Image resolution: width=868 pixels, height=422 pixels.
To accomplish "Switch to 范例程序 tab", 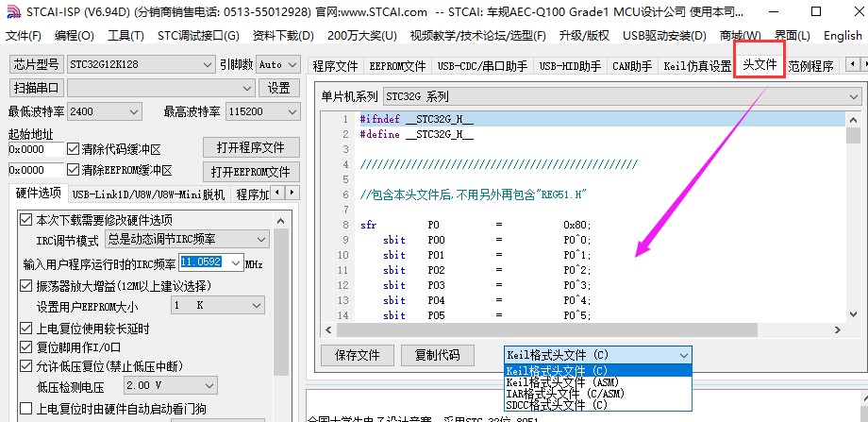I will coord(810,66).
